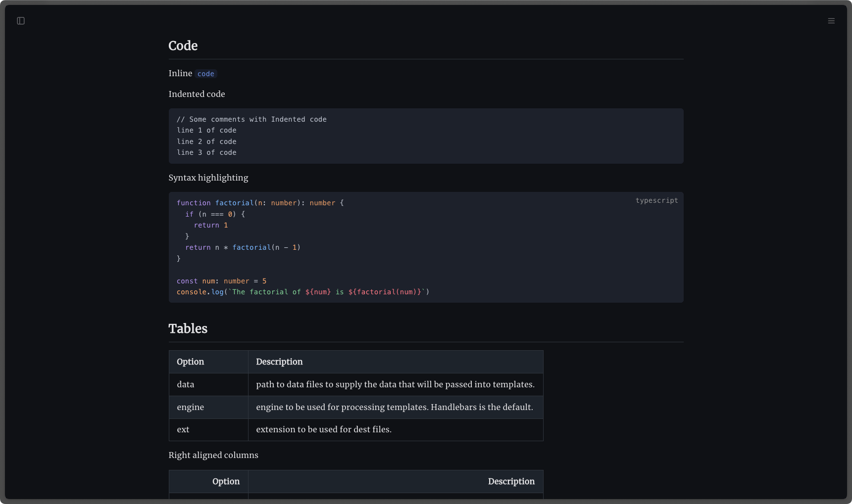The height and width of the screenshot is (504, 852).
Task: Click the "Code" section heading
Action: pos(183,46)
